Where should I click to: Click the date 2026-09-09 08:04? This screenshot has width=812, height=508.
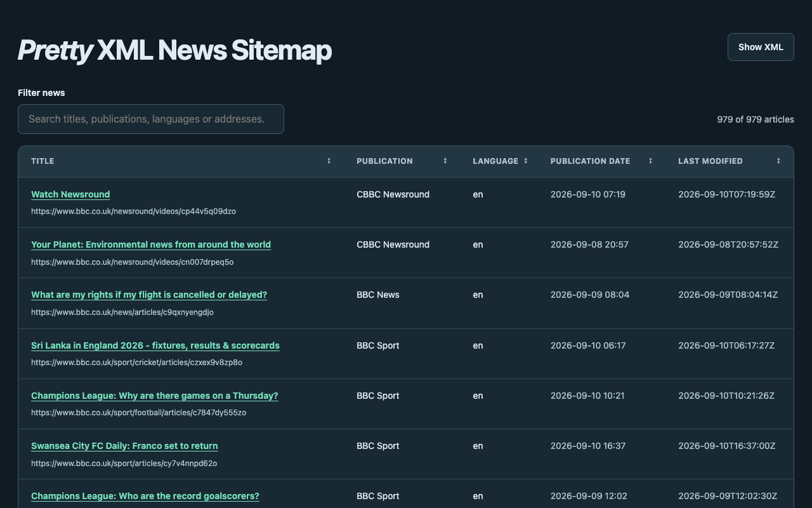tap(590, 295)
